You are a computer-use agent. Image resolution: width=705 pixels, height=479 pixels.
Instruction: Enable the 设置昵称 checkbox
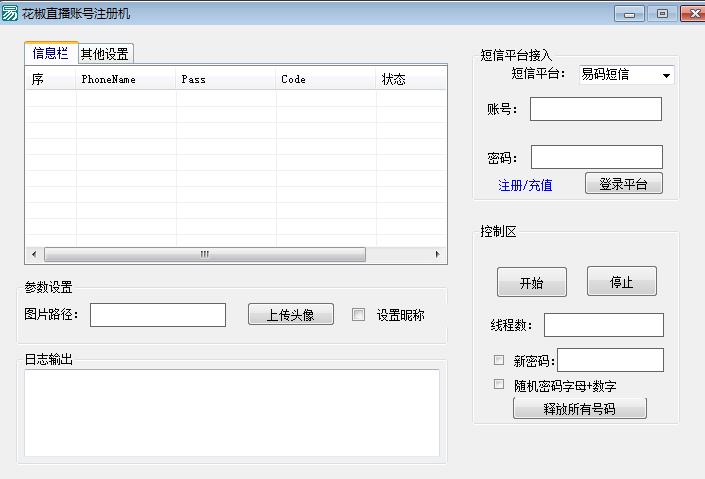pos(359,315)
